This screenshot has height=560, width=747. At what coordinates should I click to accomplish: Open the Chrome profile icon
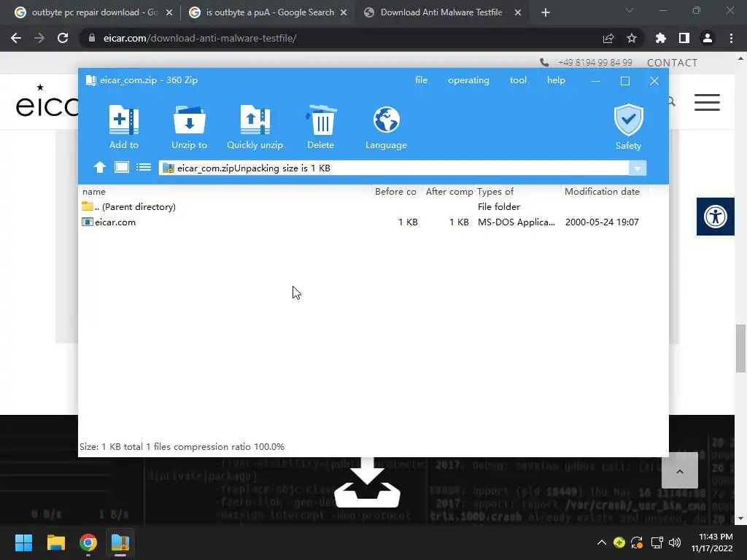(x=707, y=38)
